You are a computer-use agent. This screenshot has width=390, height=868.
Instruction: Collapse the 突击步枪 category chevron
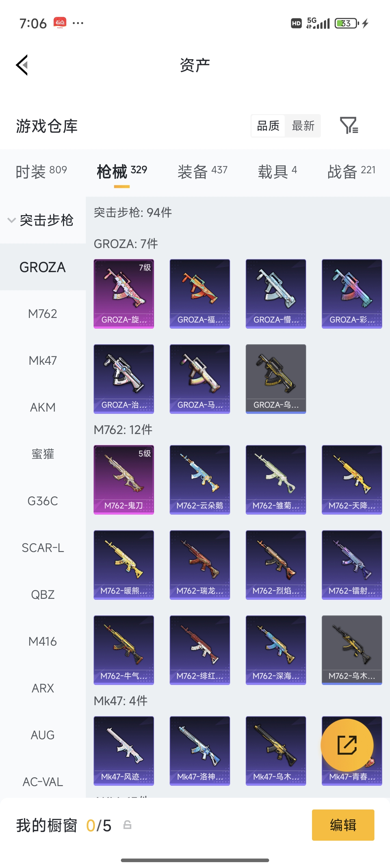click(12, 220)
